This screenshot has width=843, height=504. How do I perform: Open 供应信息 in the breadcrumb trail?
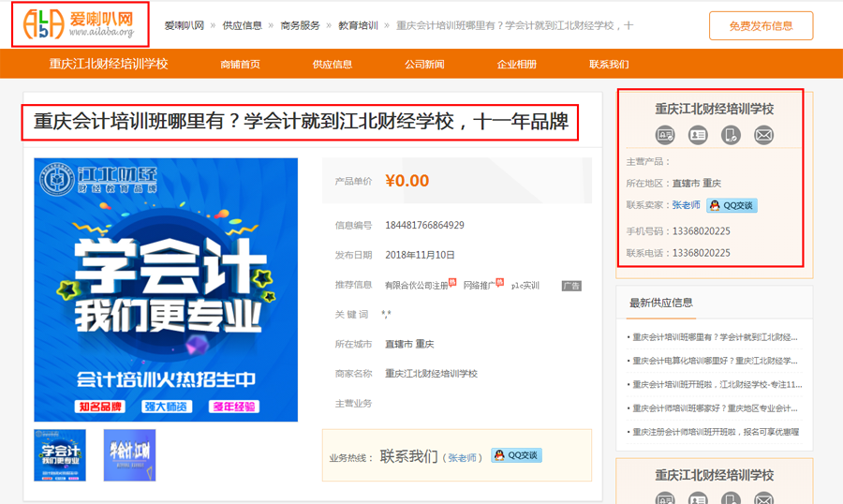pyautogui.click(x=242, y=25)
